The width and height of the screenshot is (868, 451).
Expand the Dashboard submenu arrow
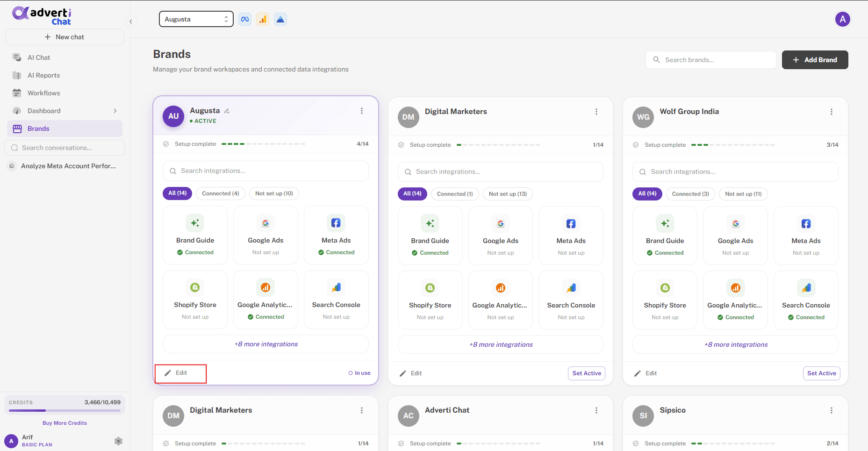click(x=115, y=111)
